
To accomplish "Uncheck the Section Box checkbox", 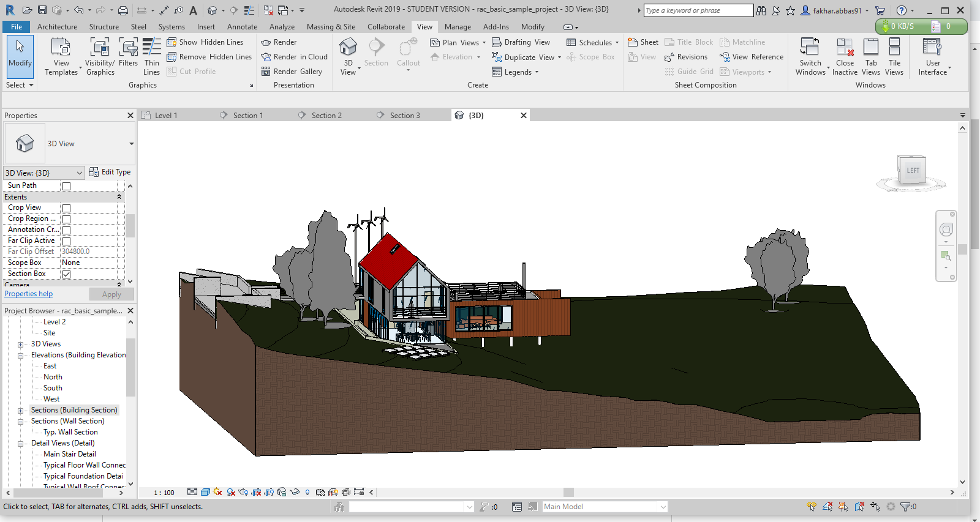I will tap(66, 274).
